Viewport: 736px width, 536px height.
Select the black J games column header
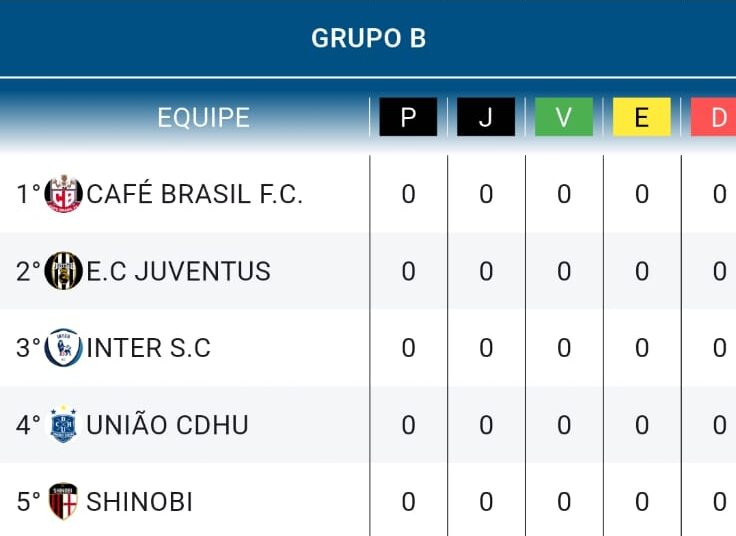click(486, 117)
